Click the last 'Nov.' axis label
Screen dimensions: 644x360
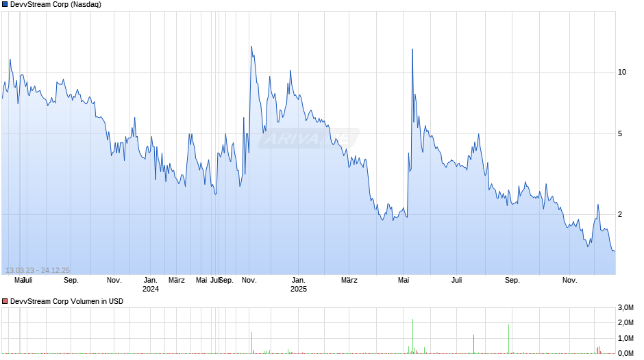coord(569,281)
